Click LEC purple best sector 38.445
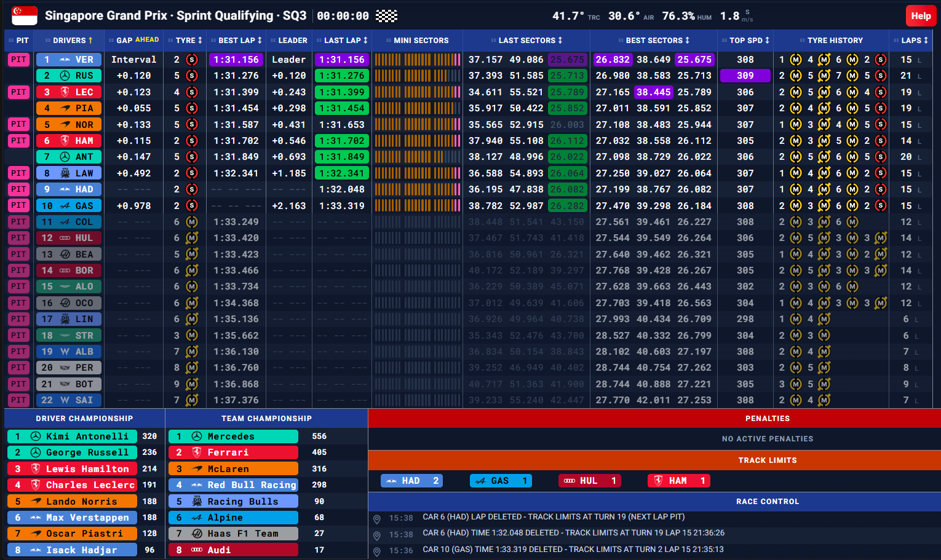941x560 pixels. coord(654,92)
